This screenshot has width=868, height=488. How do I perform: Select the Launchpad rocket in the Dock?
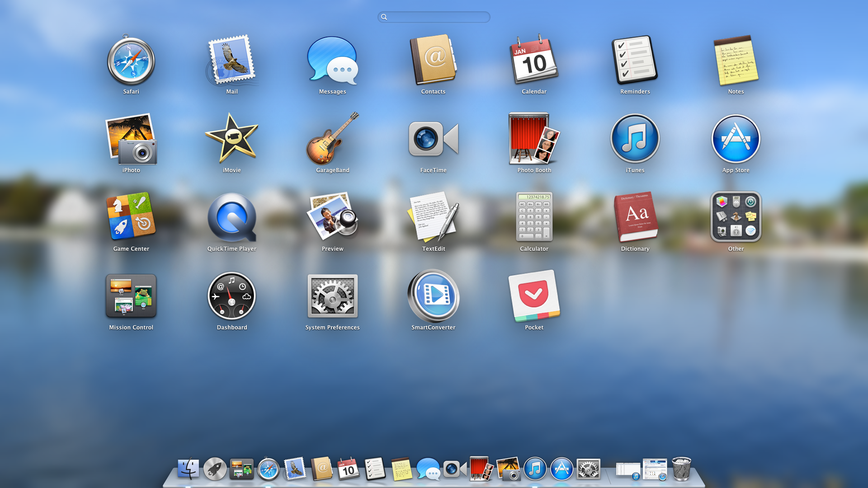(x=215, y=469)
